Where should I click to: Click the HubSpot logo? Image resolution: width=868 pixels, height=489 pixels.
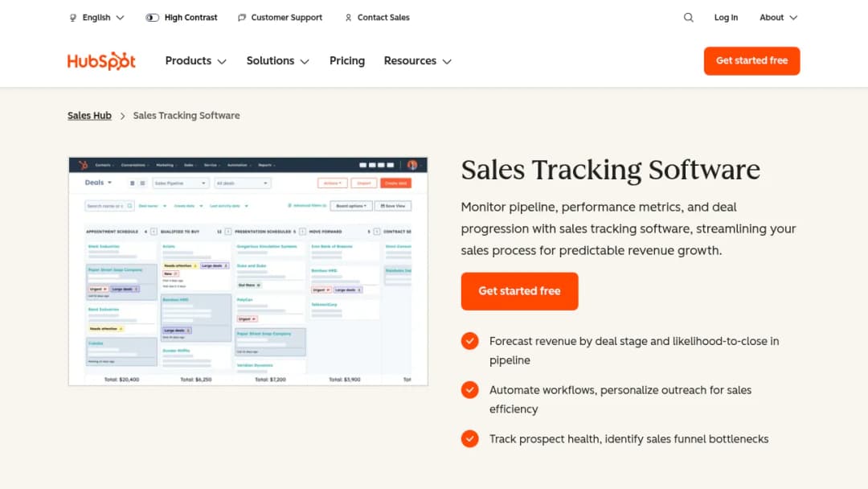tap(101, 61)
